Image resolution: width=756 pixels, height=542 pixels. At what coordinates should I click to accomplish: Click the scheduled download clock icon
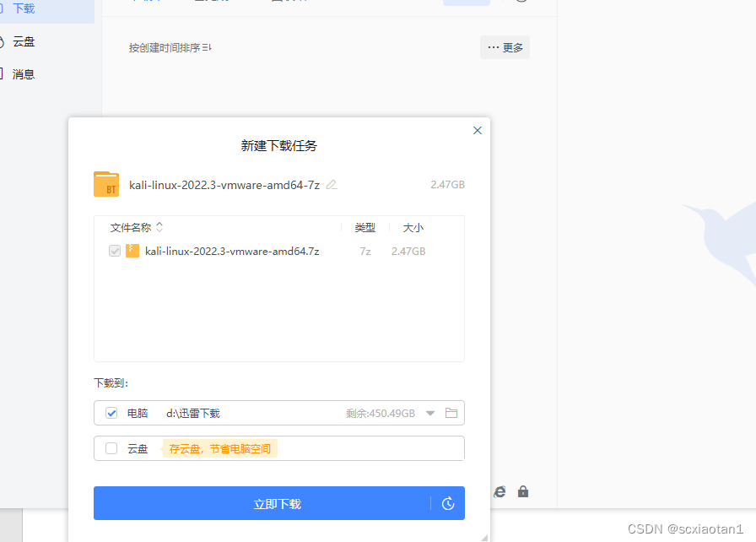pyautogui.click(x=448, y=503)
